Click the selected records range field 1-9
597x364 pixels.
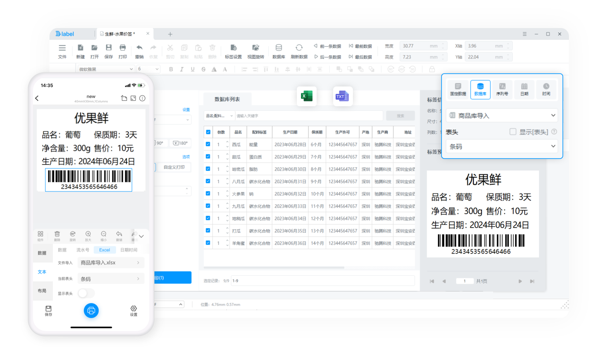[323, 281]
